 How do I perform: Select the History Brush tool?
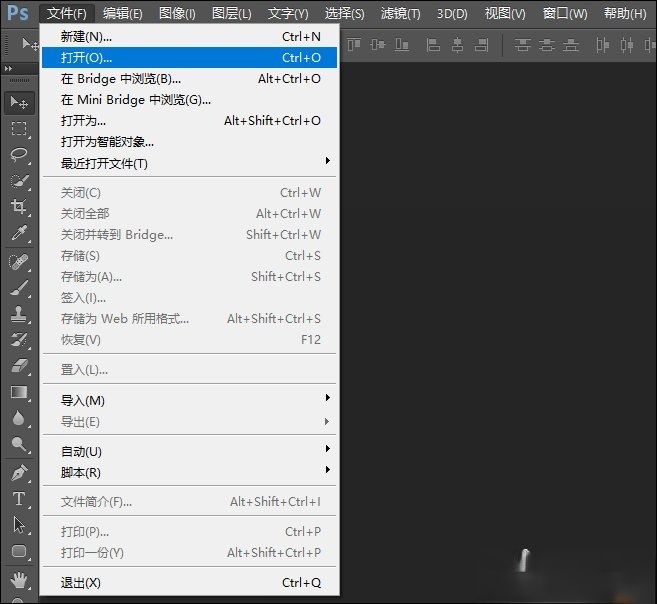19,340
